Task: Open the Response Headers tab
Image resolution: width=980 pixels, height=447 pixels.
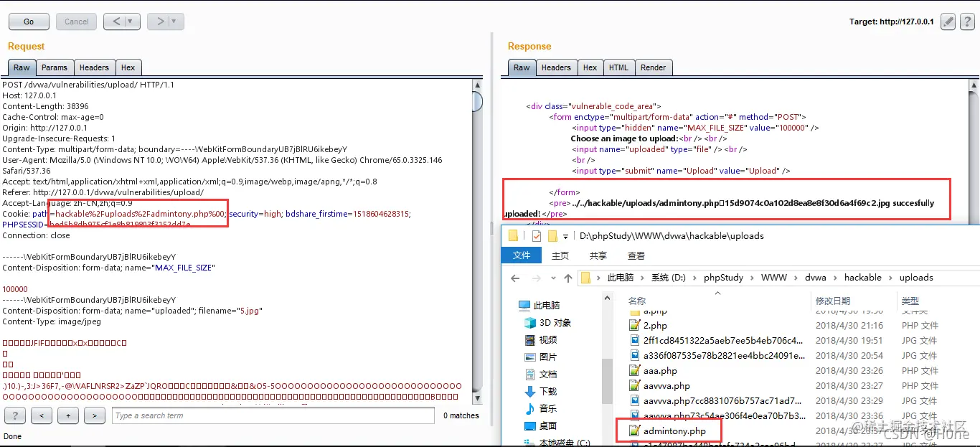Action: (x=556, y=67)
